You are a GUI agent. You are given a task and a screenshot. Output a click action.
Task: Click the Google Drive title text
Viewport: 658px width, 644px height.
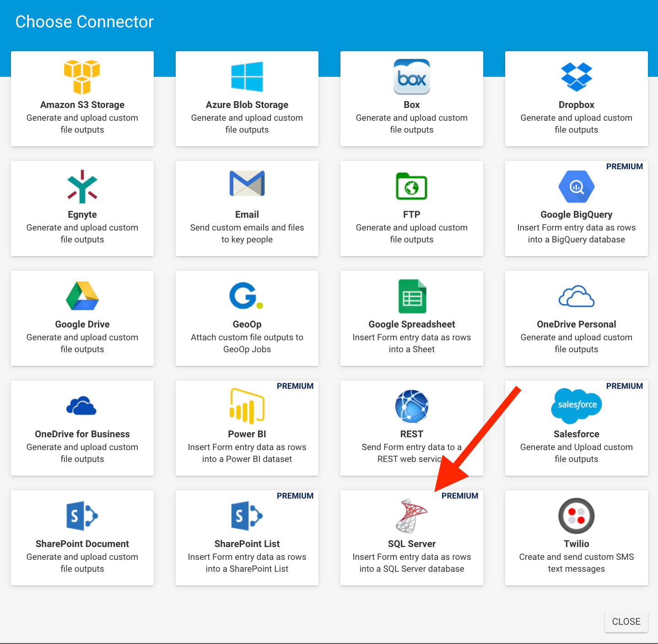point(82,324)
